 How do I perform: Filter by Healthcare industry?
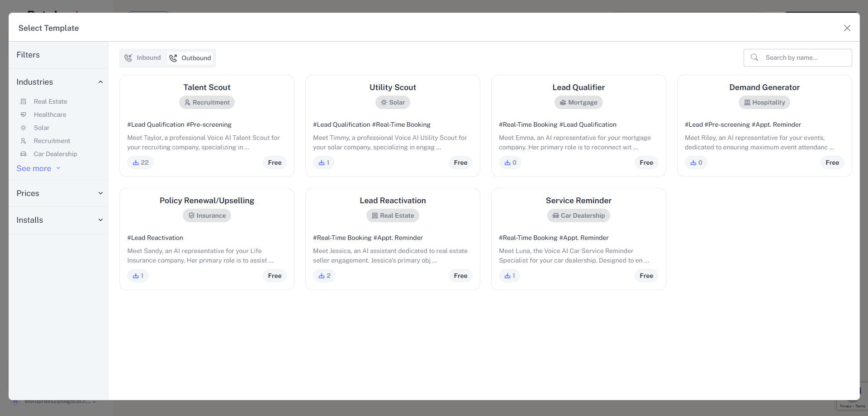click(x=50, y=115)
